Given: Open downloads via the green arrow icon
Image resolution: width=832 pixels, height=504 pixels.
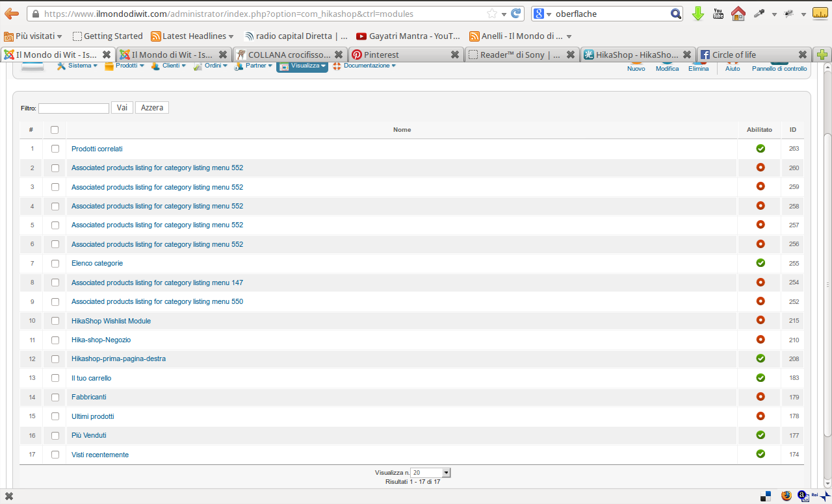Looking at the screenshot, I should [698, 14].
